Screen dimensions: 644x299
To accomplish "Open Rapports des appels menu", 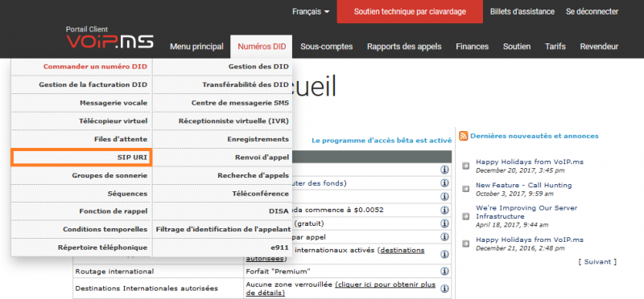I will (404, 47).
